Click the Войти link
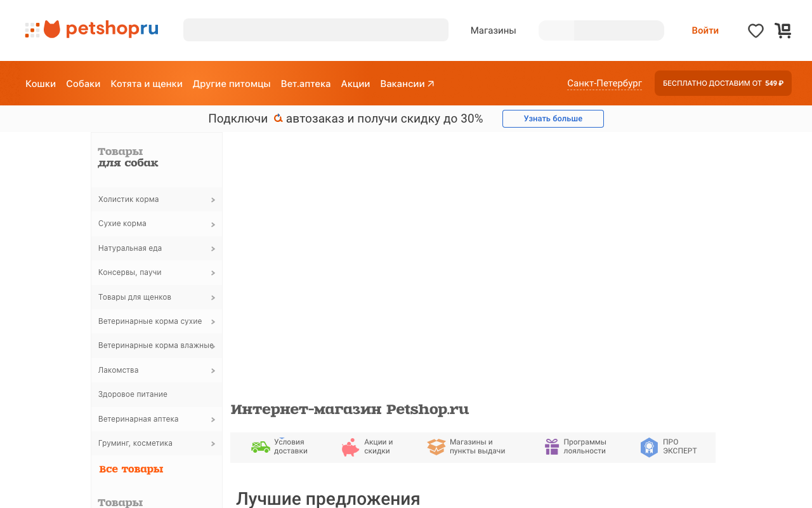 pyautogui.click(x=705, y=30)
